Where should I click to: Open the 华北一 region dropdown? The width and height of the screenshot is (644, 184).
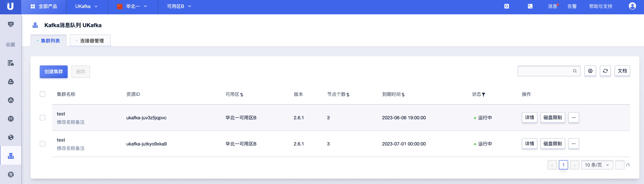coord(133,6)
